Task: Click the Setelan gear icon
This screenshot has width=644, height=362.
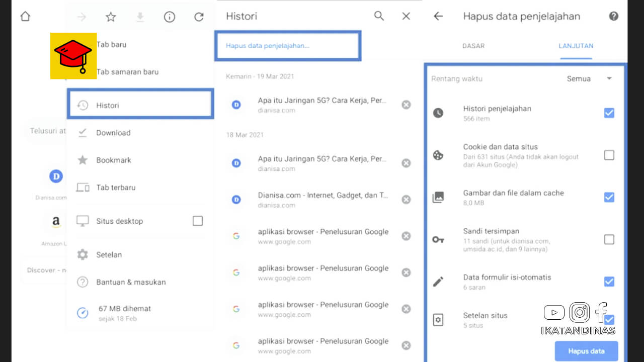Action: 83,255
